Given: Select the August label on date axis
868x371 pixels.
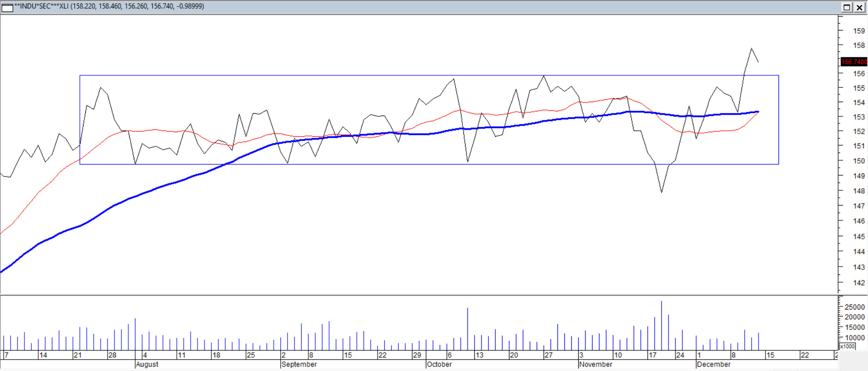Looking at the screenshot, I should 147,364.
